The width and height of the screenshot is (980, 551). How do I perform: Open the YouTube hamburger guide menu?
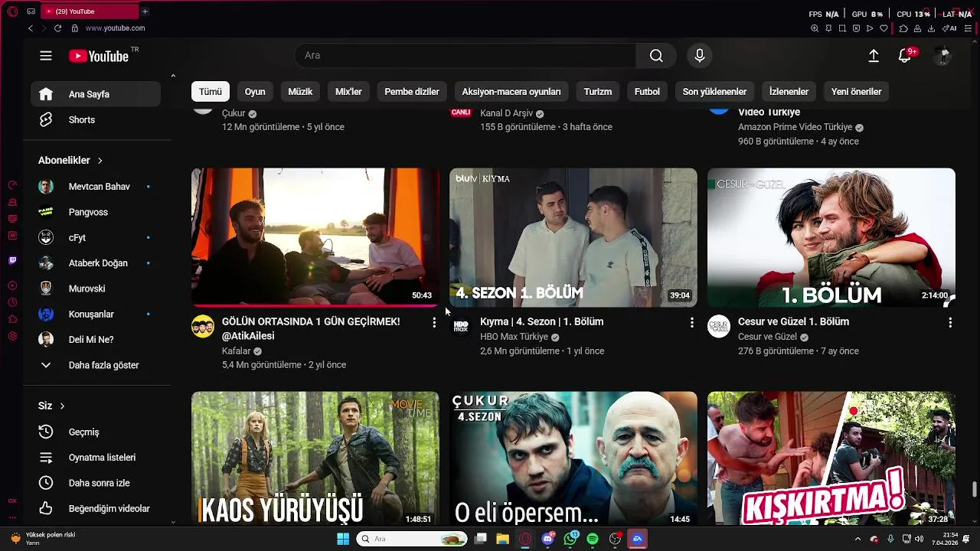46,56
